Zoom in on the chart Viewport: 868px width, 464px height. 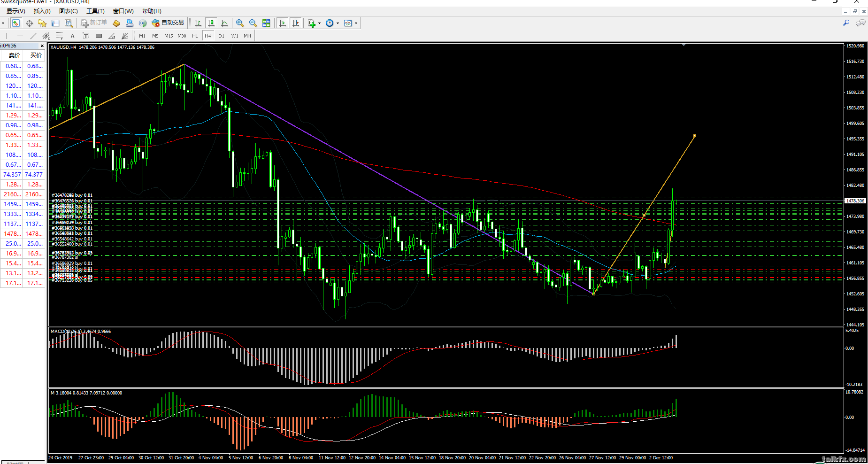(x=240, y=23)
